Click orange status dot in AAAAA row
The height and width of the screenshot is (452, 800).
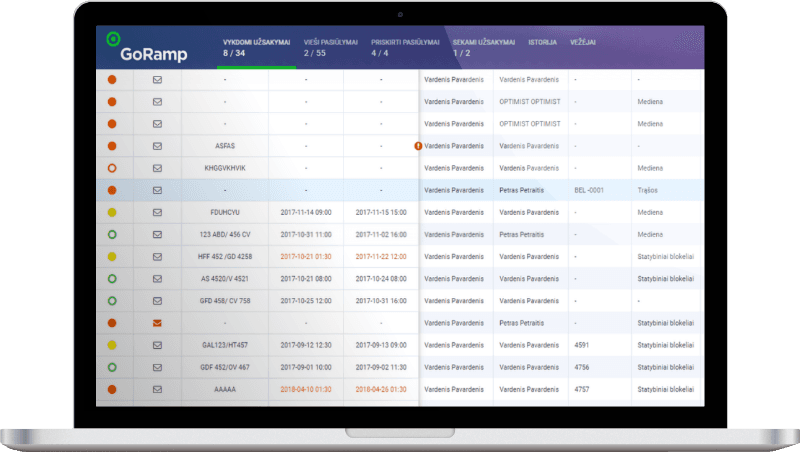coord(113,389)
